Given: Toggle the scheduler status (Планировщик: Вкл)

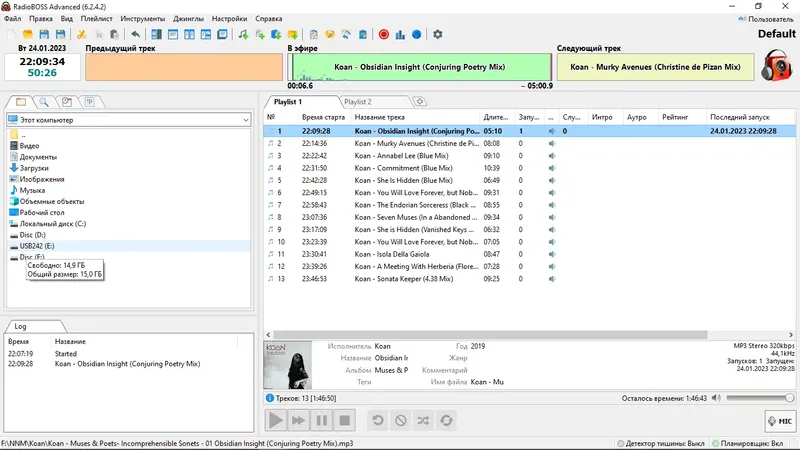Looking at the screenshot, I should point(747,443).
